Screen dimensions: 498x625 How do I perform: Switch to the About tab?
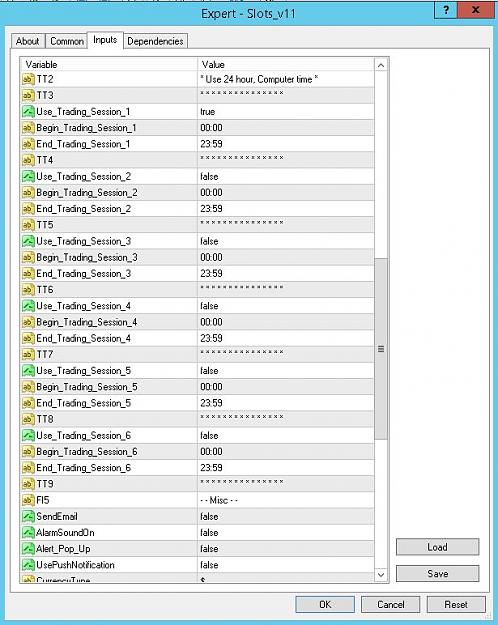(x=28, y=41)
